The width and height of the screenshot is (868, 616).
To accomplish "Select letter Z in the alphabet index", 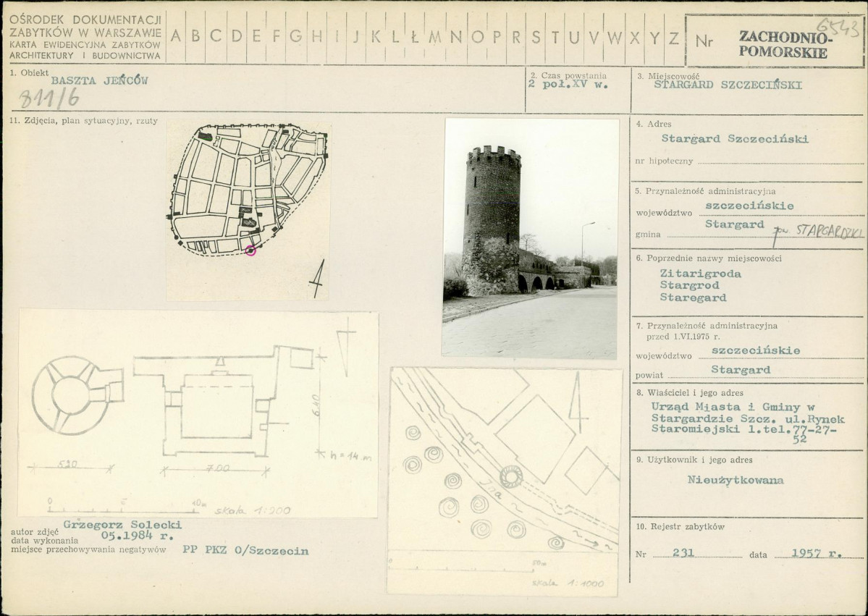I will pyautogui.click(x=674, y=38).
